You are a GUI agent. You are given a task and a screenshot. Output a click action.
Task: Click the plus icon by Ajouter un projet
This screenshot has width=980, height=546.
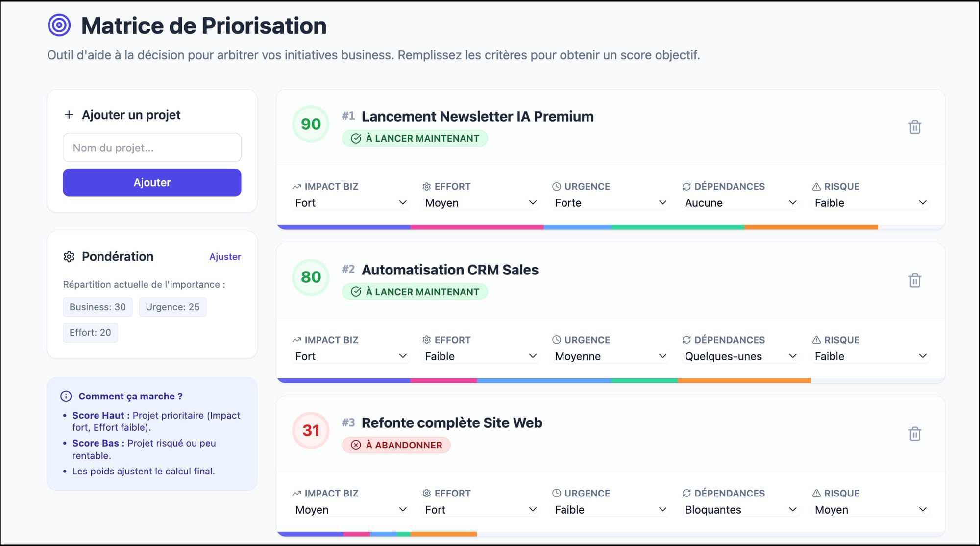(x=69, y=115)
